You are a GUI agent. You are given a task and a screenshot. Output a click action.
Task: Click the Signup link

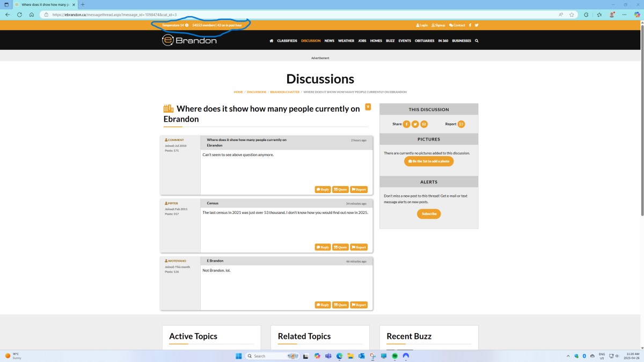(x=438, y=25)
